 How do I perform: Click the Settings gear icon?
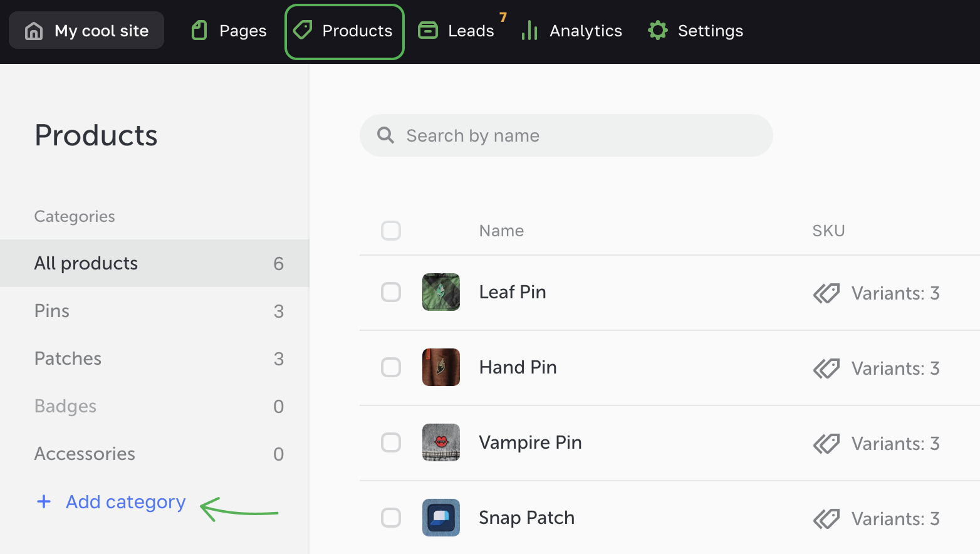tap(658, 30)
